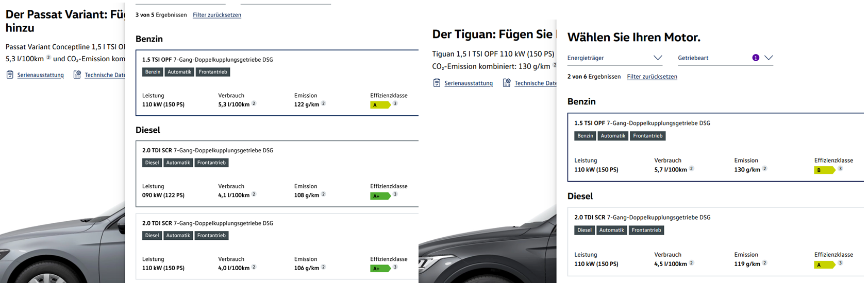Click the Serienausstattung clipboard icon in Tiguan panel
Image resolution: width=868 pixels, height=283 pixels.
(437, 83)
